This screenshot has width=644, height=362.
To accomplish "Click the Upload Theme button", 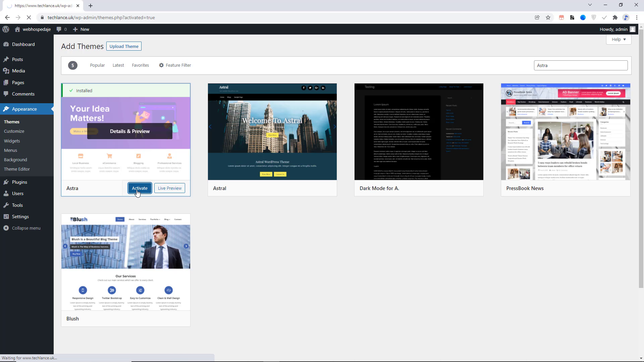I will point(124,46).
